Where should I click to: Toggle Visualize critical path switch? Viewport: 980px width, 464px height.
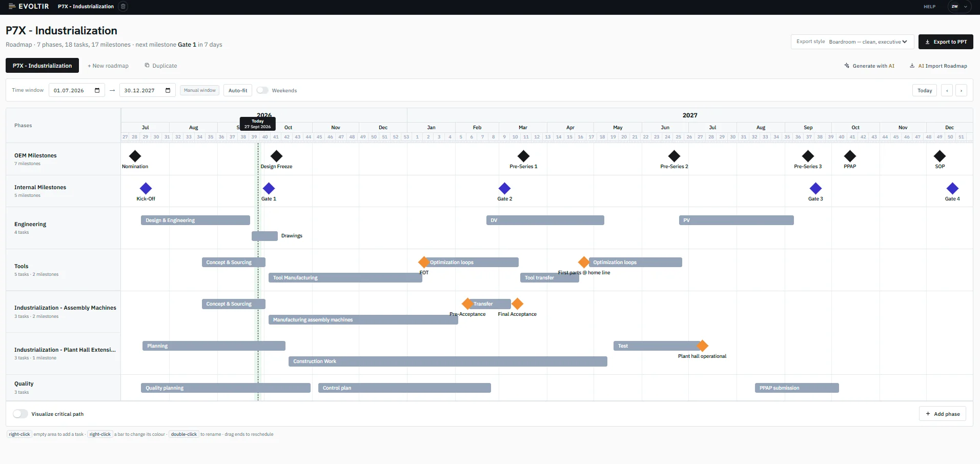coord(21,414)
